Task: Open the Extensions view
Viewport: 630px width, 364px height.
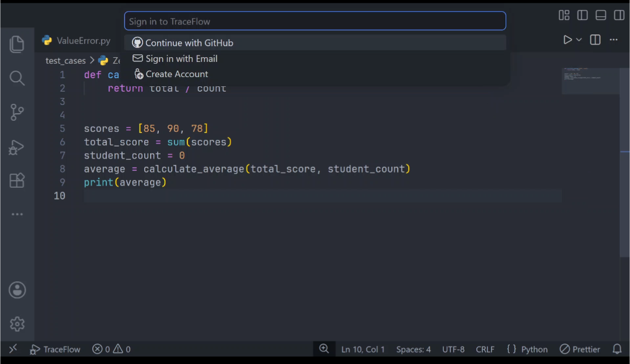Action: click(x=17, y=181)
